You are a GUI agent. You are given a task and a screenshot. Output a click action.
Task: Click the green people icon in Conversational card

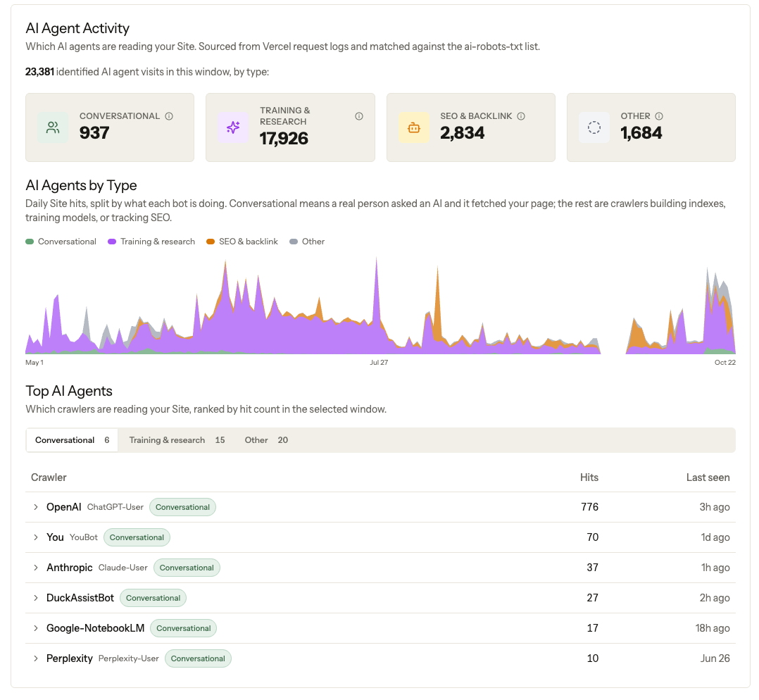click(53, 127)
